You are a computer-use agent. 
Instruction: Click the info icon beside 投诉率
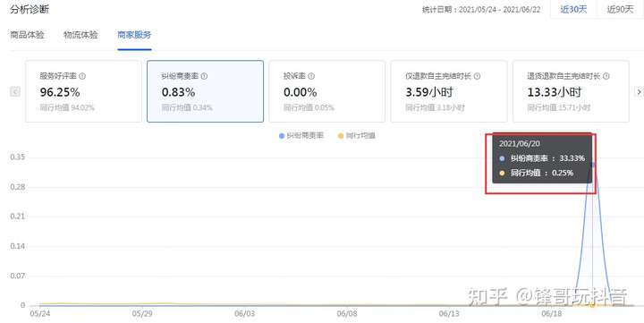(x=311, y=76)
